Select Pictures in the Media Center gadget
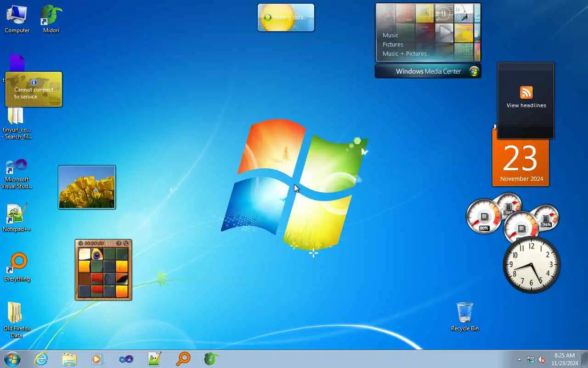The image size is (588, 368). (393, 44)
